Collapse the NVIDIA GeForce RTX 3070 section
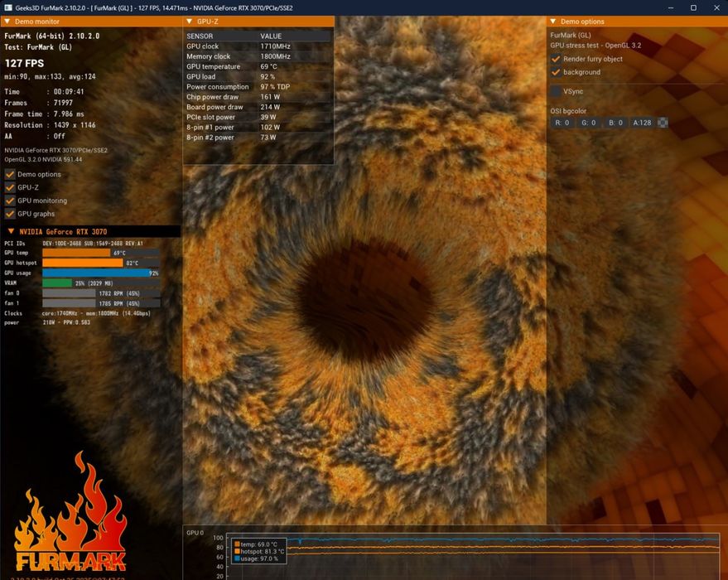The height and width of the screenshot is (580, 728). [x=11, y=231]
